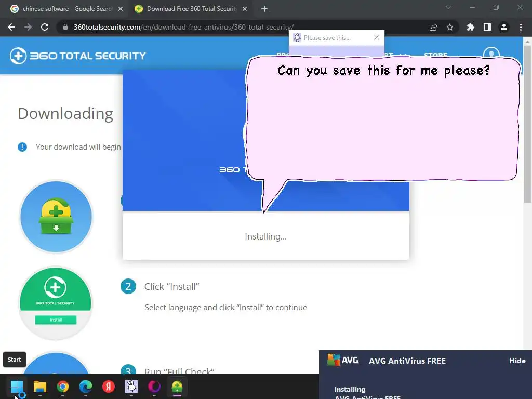Screen dimensions: 532x399
Task: Click the AVG logo in notification
Action: [343, 360]
